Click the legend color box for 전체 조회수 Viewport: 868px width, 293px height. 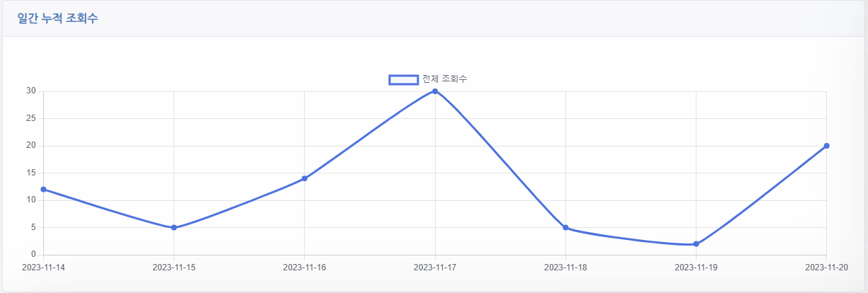click(x=403, y=79)
